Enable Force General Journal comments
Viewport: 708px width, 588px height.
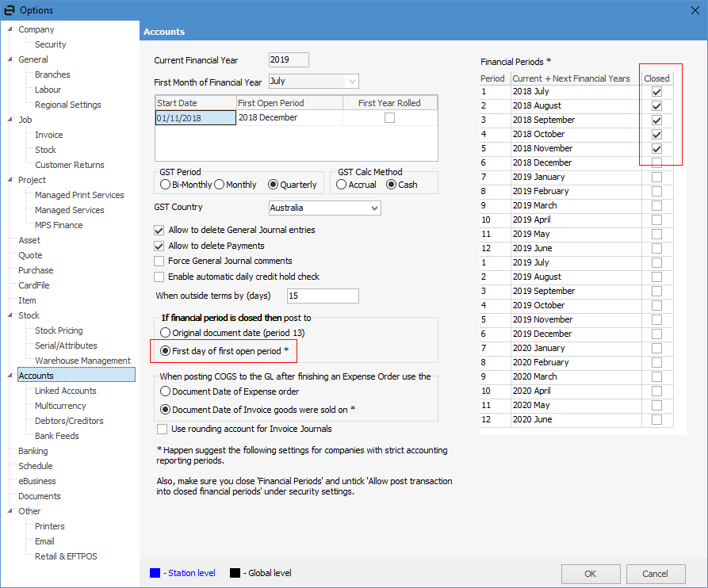click(x=160, y=262)
